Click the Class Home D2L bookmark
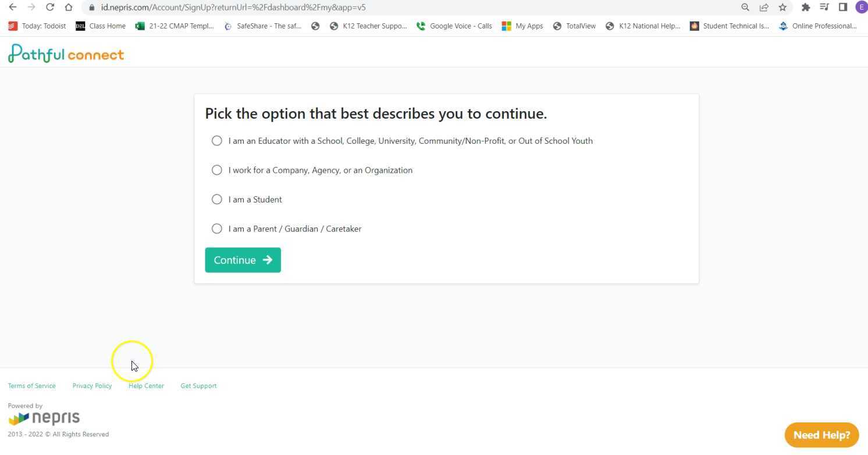 point(100,26)
